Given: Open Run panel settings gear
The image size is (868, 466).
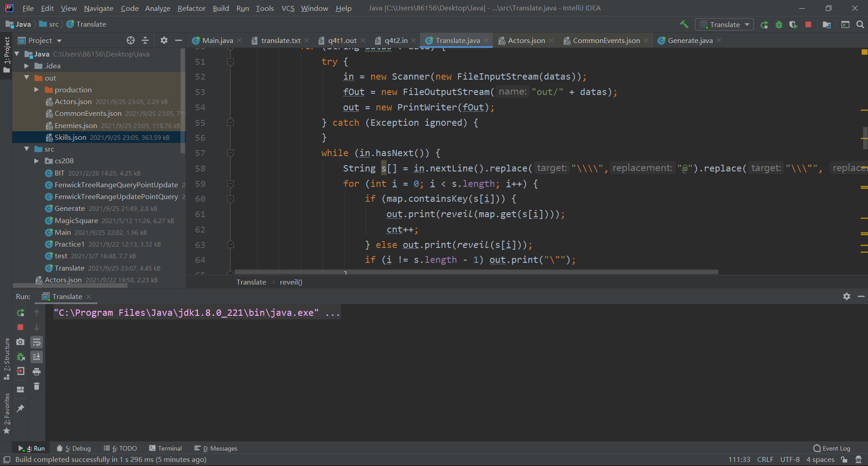Looking at the screenshot, I should (x=847, y=296).
